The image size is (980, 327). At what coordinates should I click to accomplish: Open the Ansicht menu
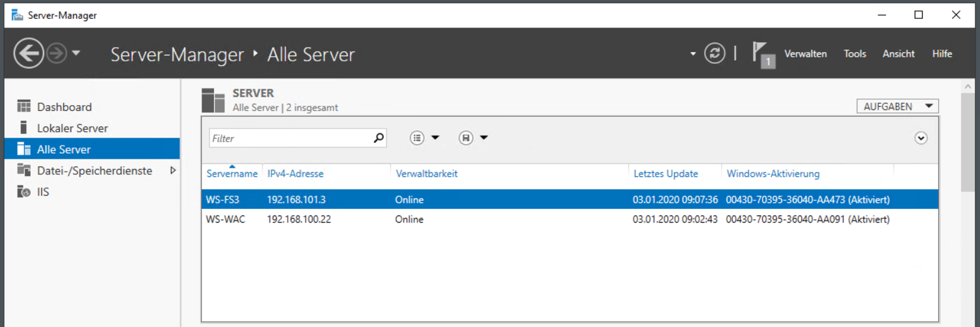click(x=898, y=54)
